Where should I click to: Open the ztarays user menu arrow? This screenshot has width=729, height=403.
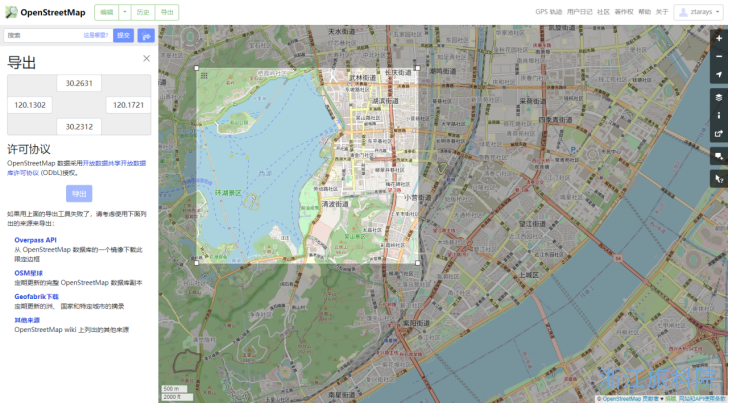(x=717, y=12)
